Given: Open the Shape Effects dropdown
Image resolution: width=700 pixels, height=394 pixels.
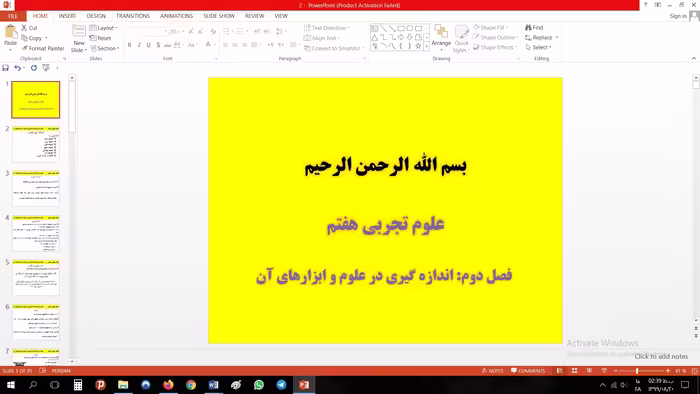Looking at the screenshot, I should click(x=495, y=47).
